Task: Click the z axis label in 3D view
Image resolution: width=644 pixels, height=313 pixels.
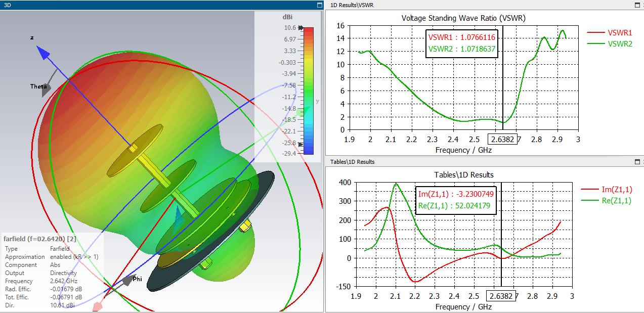Action: point(32,38)
